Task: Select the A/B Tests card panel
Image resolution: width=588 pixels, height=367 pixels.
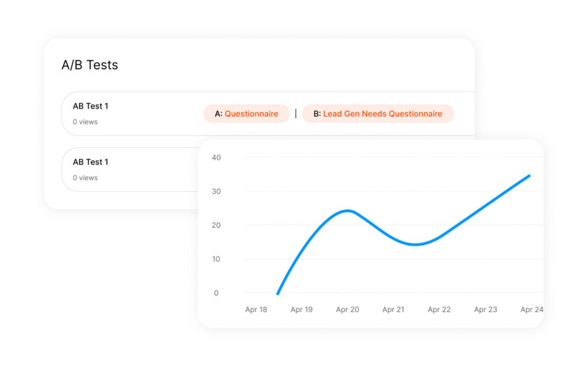Action: pyautogui.click(x=144, y=75)
